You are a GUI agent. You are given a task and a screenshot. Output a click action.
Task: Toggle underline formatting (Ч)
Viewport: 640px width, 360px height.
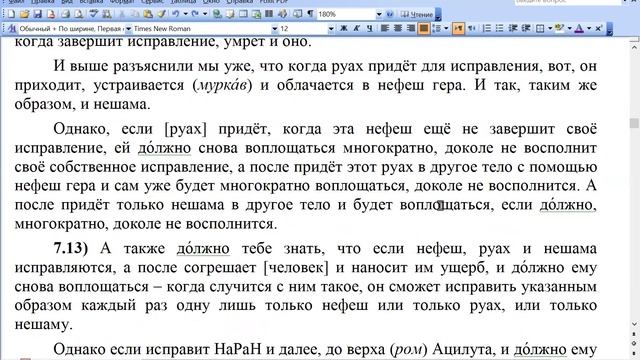click(370, 29)
